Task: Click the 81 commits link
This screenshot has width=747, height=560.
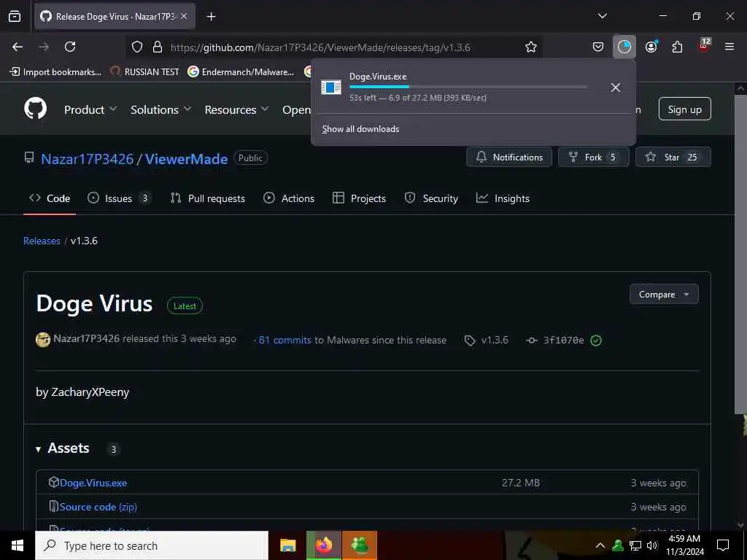Action: coord(285,340)
